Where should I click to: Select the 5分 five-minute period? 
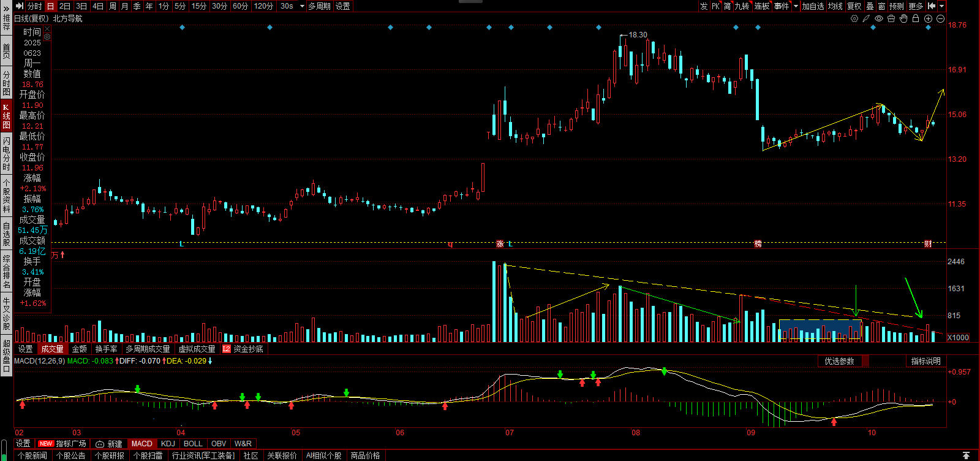tap(180, 6)
